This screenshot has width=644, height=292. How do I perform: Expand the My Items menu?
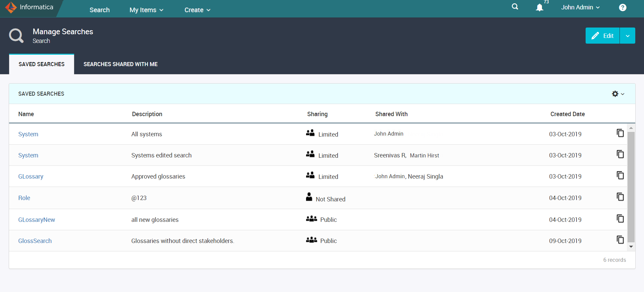146,10
